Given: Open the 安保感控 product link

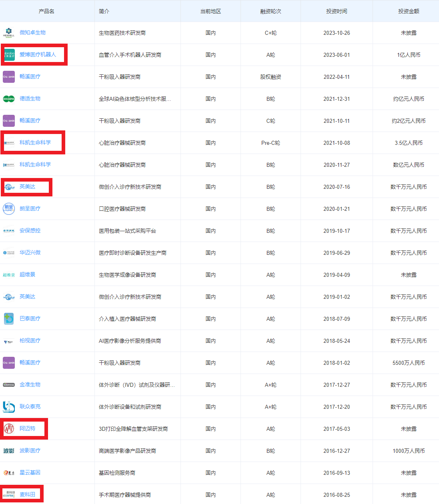Looking at the screenshot, I should (30, 231).
